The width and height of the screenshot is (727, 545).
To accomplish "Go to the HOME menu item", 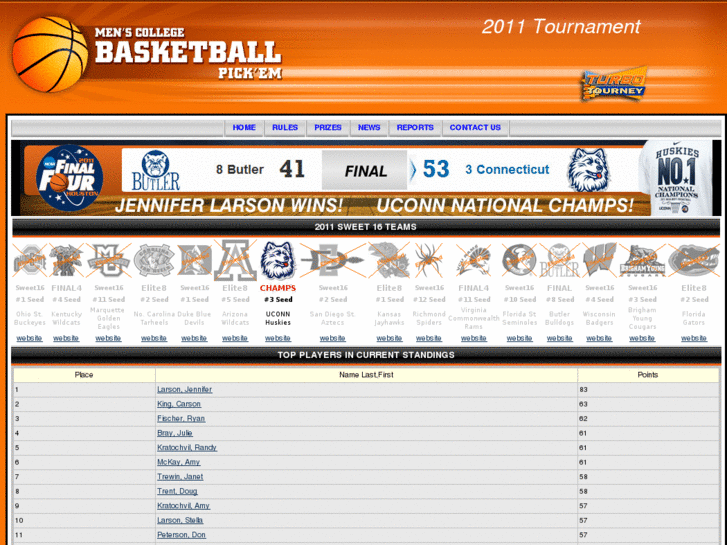I will coord(244,128).
